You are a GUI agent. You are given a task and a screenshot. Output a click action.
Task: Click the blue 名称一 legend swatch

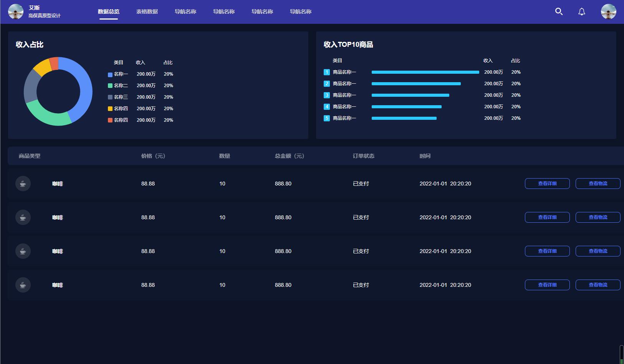click(110, 74)
